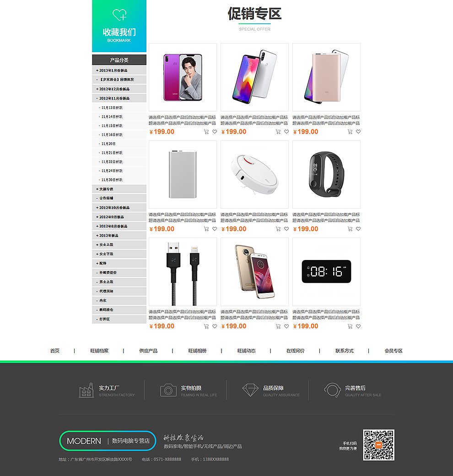Open the silver power bank thumbnail
This screenshot has width=453, height=476.
[183, 174]
